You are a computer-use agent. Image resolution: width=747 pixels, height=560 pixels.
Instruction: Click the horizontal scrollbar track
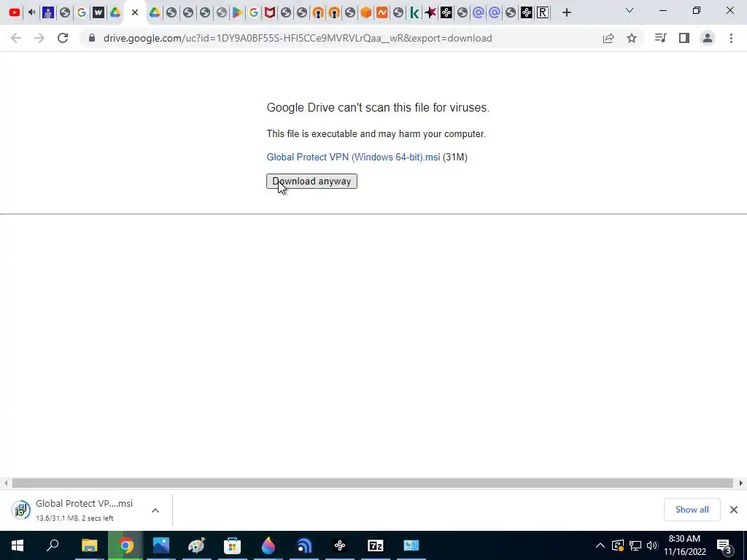click(x=372, y=483)
